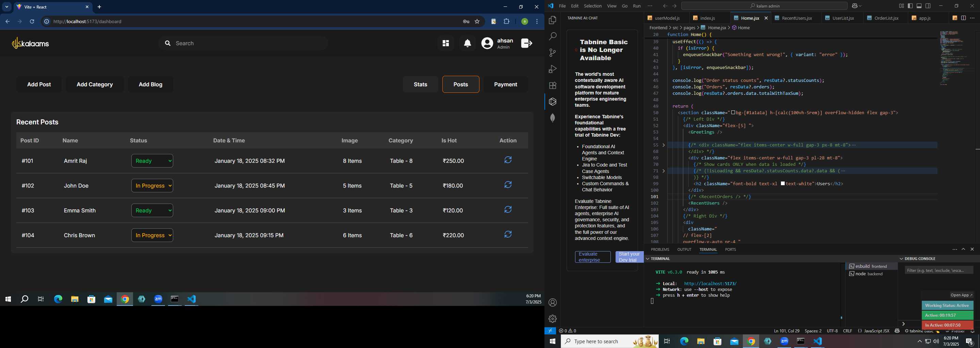The image size is (980, 348).
Task: Open status dropdown for post #101
Action: (x=152, y=161)
